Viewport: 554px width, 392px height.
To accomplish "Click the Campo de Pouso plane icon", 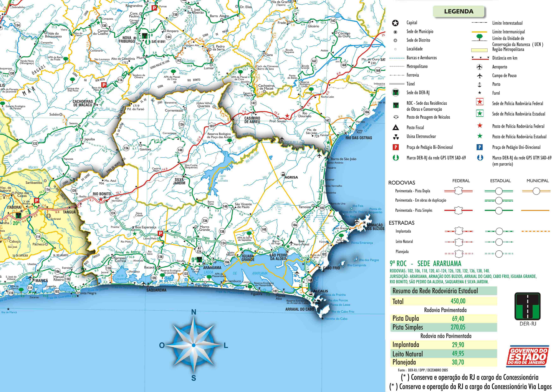I will (479, 76).
